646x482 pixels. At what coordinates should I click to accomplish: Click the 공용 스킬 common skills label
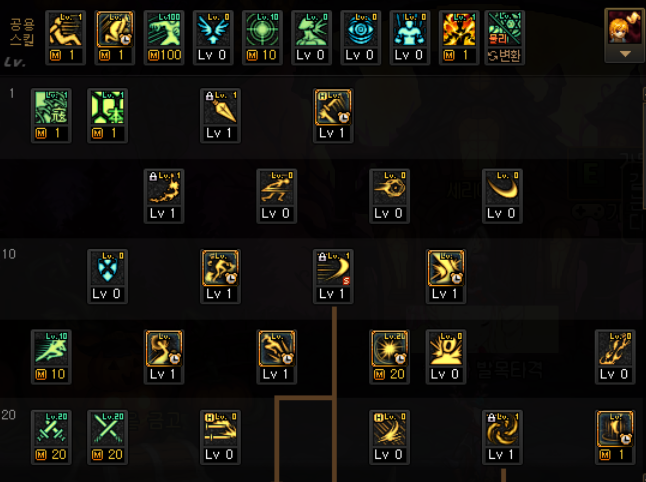(x=22, y=32)
